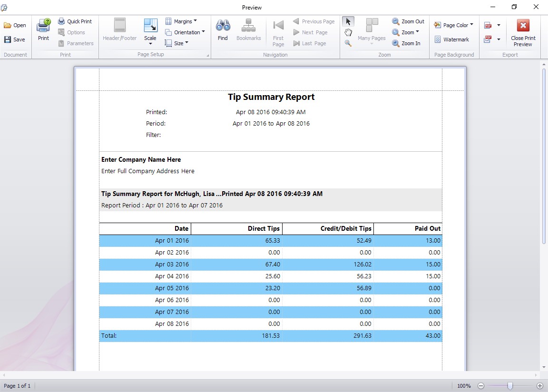Open a document with the Open button
Viewport: 548px width, 392px height.
[x=15, y=25]
